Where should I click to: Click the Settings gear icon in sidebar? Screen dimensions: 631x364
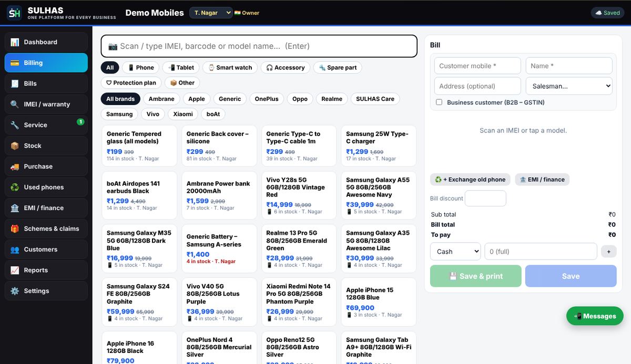click(15, 291)
